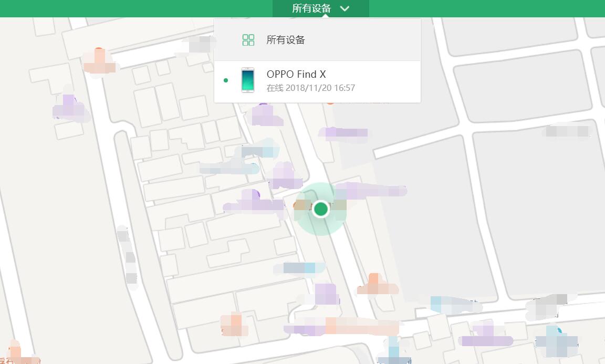Screen dimensions: 605x364
Task: Select 所有设备 in the device list
Action: (x=317, y=40)
